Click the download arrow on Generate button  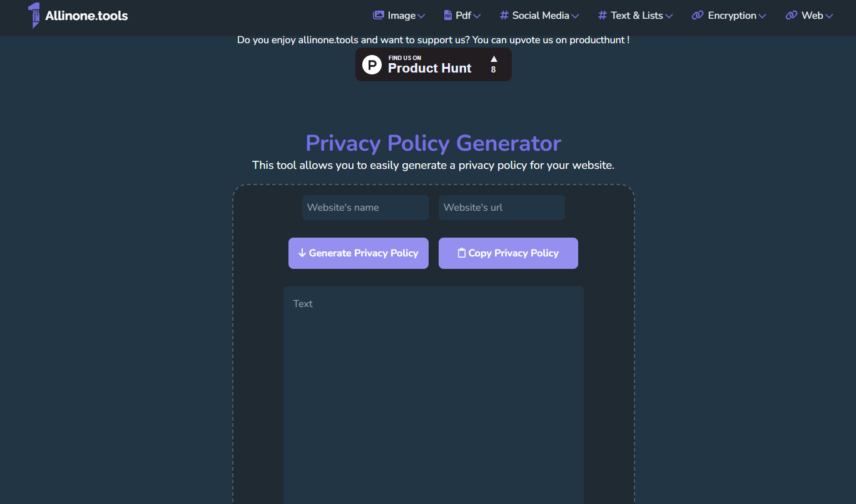pos(302,253)
